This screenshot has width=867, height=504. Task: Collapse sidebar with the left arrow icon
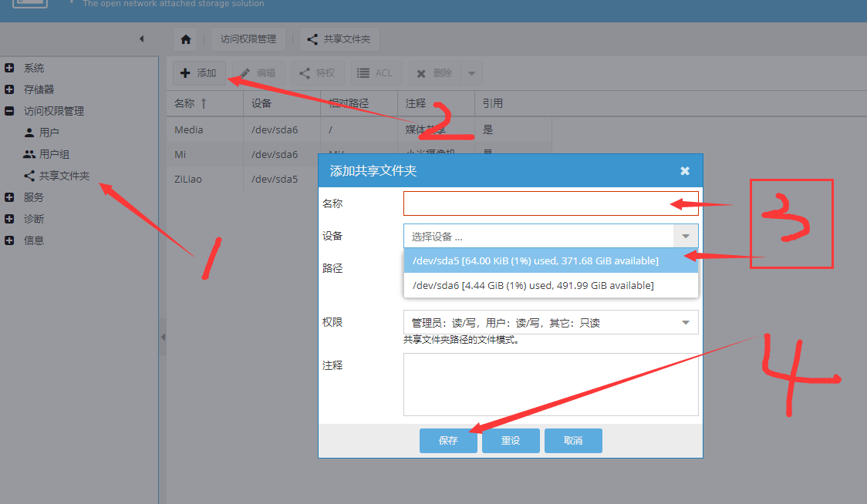(142, 39)
